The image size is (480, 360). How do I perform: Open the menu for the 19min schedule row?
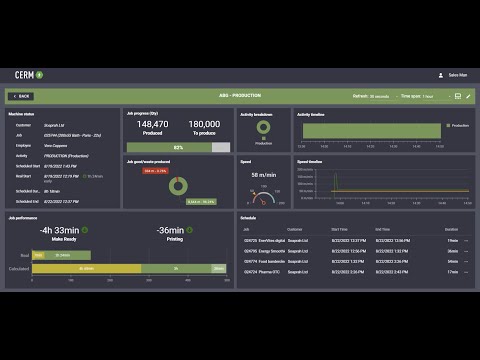[466, 241]
